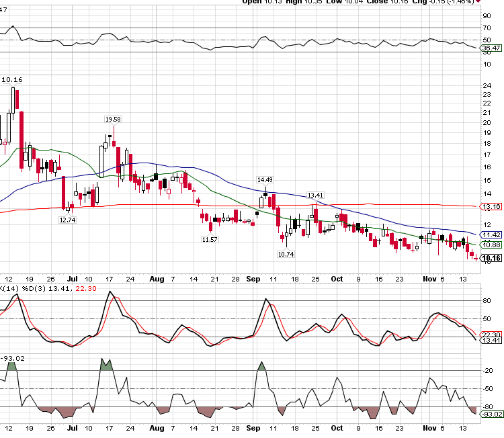Click the bold 10.16 last price tag
Image resolution: width=504 pixels, height=438 pixels.
(491, 258)
